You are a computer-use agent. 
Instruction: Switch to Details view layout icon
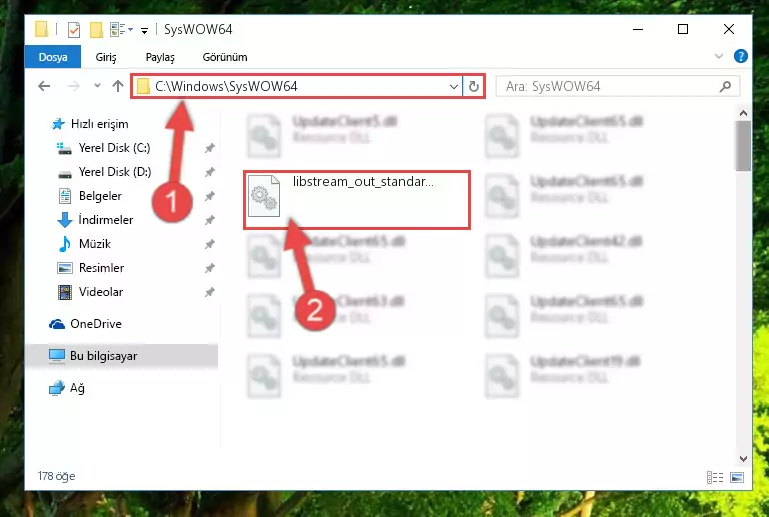715,477
